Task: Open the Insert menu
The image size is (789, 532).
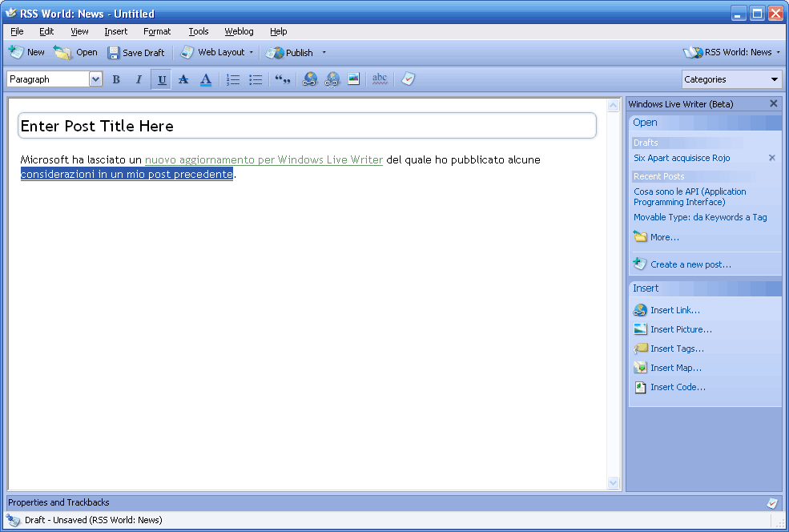Action: [x=115, y=31]
